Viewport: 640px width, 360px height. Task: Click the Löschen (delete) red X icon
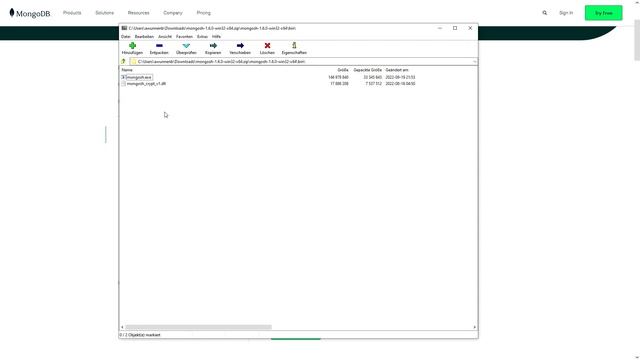coord(267,46)
